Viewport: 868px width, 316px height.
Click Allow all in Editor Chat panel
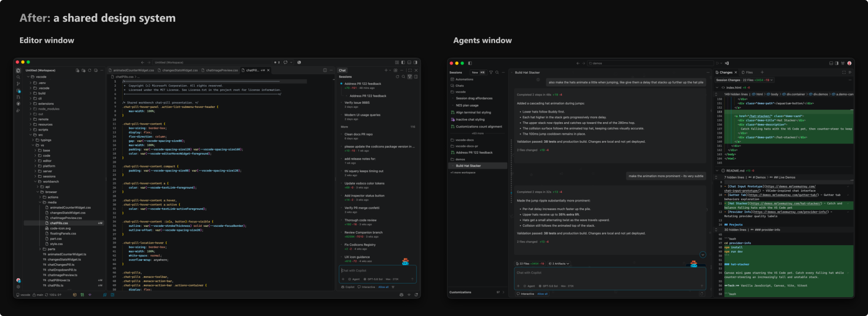[x=383, y=287]
